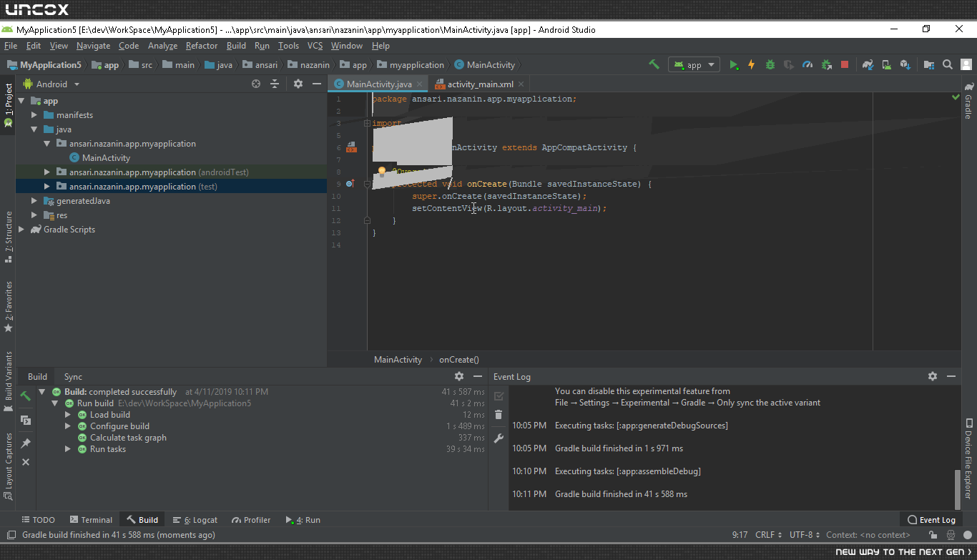Expand Gradle Scripts node
This screenshot has height=560, width=977.
(21, 230)
